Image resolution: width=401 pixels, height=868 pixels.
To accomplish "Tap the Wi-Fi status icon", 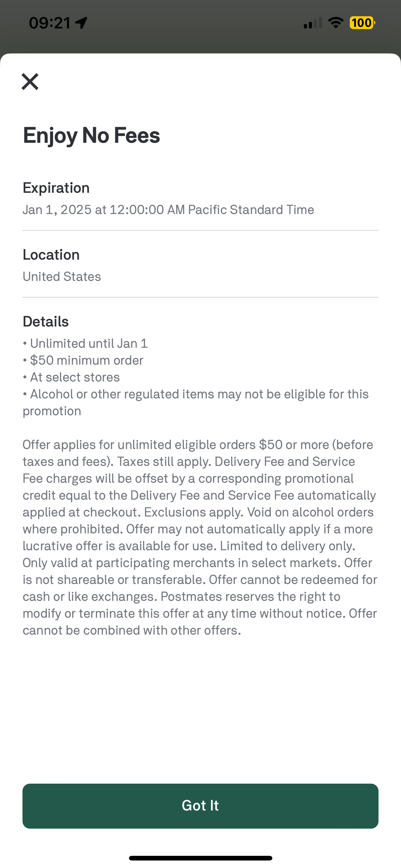I will 335,23.
